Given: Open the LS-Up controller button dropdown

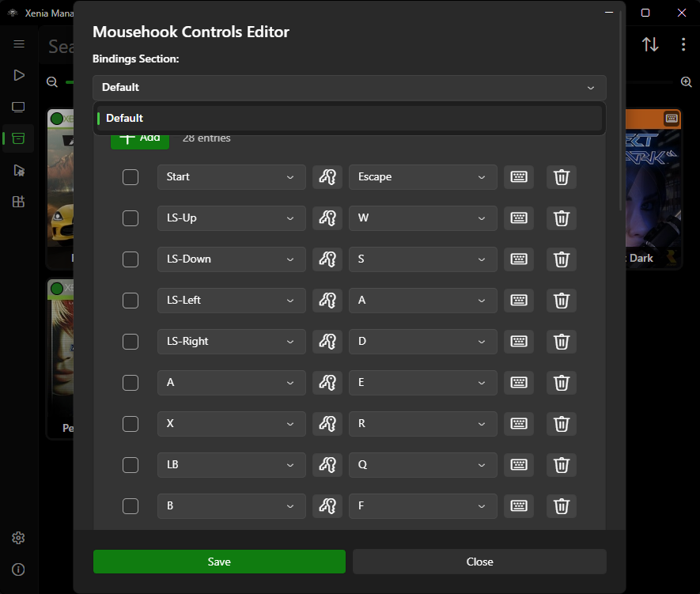Looking at the screenshot, I should pos(231,218).
